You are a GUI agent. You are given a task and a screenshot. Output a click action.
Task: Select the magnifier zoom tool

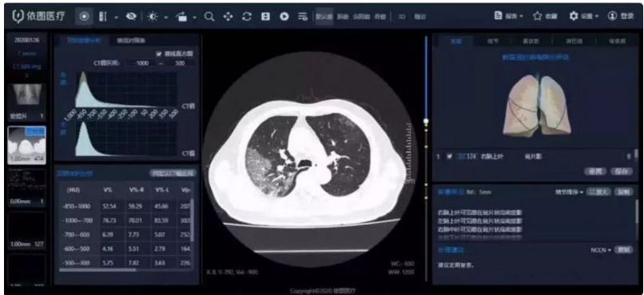[x=209, y=17]
